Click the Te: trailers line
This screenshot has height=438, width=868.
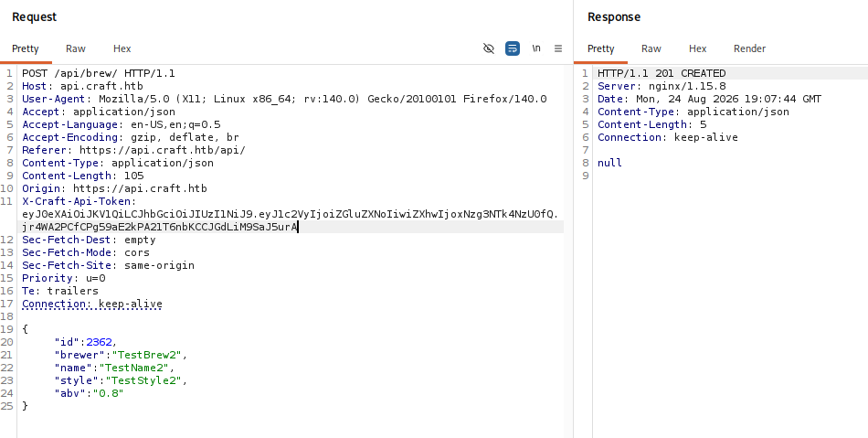(x=60, y=291)
